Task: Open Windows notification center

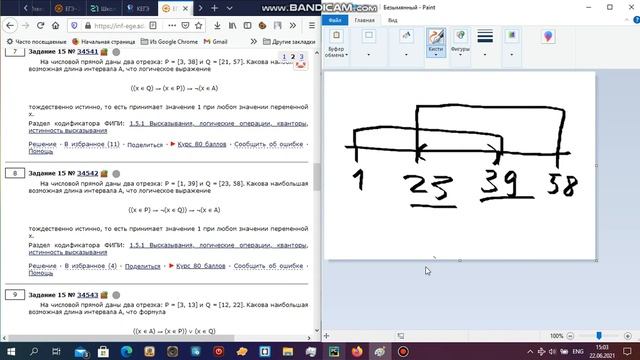Action: [627, 351]
